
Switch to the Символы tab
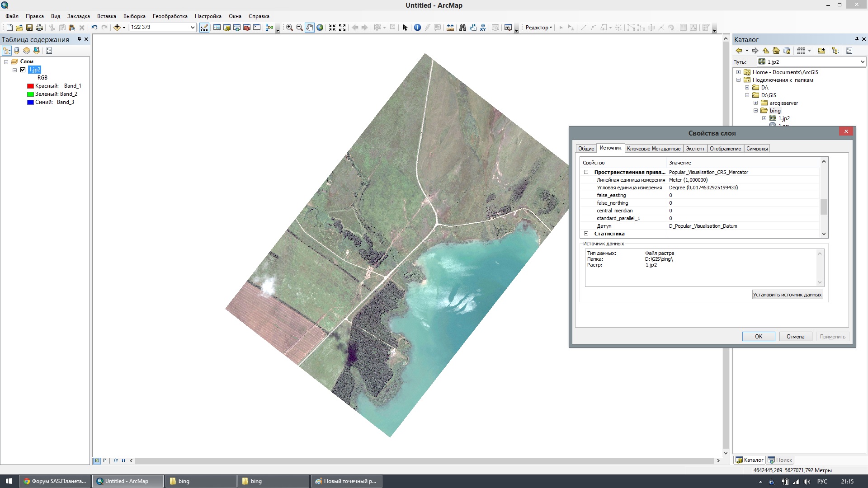point(757,149)
